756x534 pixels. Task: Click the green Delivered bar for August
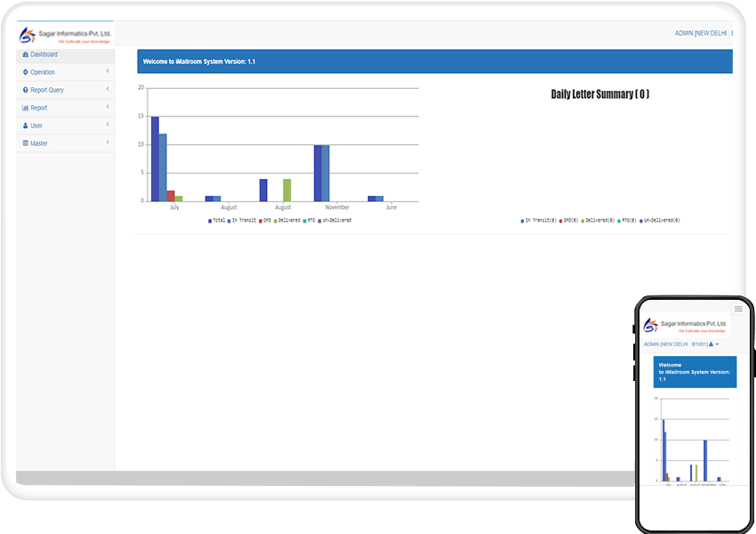click(x=287, y=190)
